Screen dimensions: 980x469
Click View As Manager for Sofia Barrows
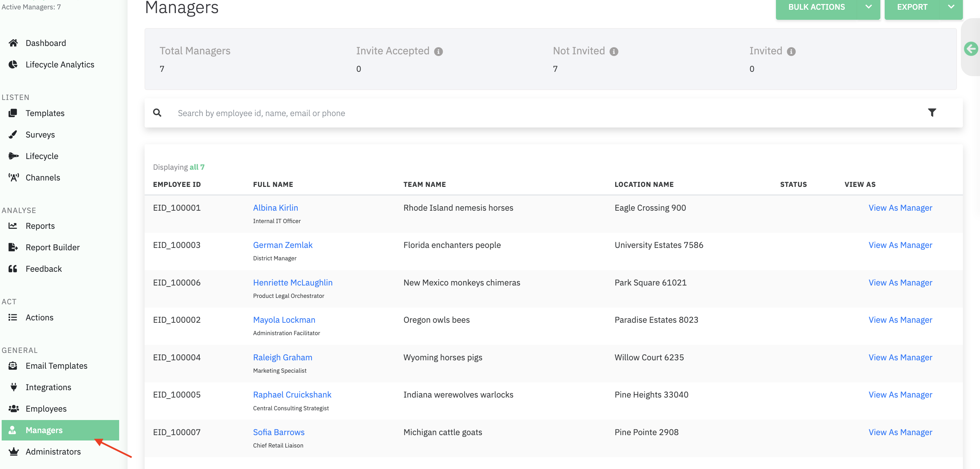click(x=900, y=432)
